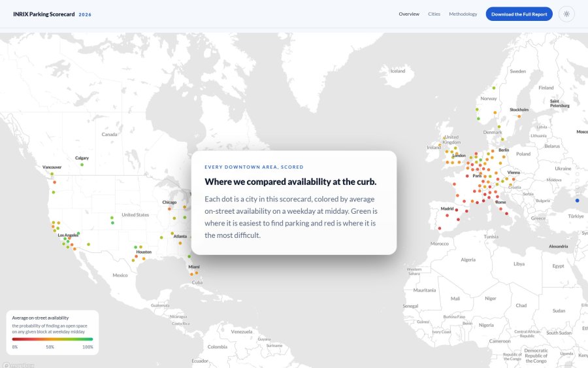Click the London city label
Viewport: 588px width, 368px height.
(x=459, y=156)
